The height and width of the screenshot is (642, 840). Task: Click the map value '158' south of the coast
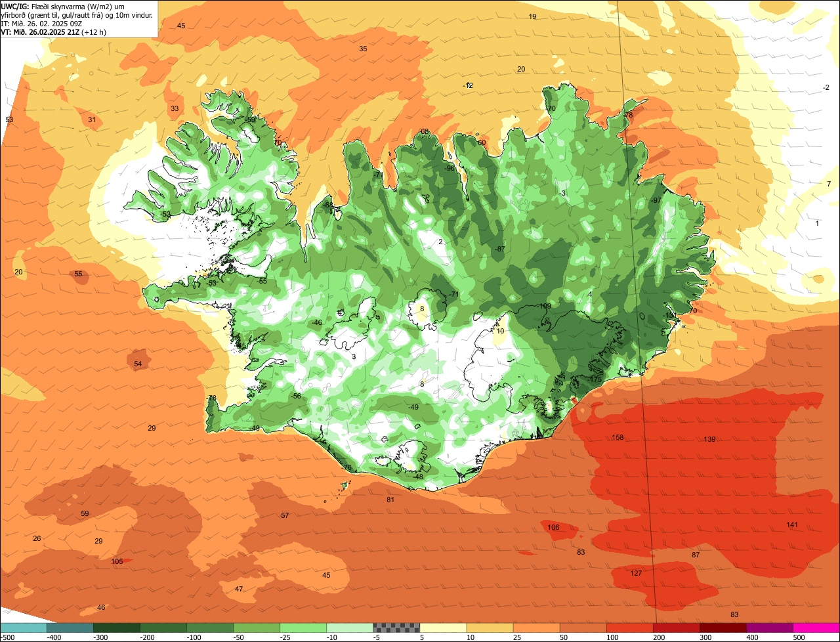coord(618,438)
